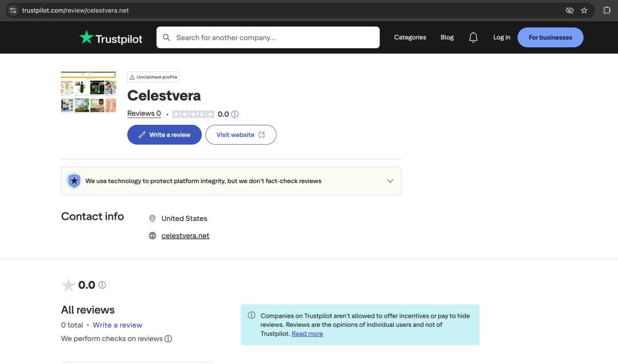Click the shield star platform integrity icon

74,181
